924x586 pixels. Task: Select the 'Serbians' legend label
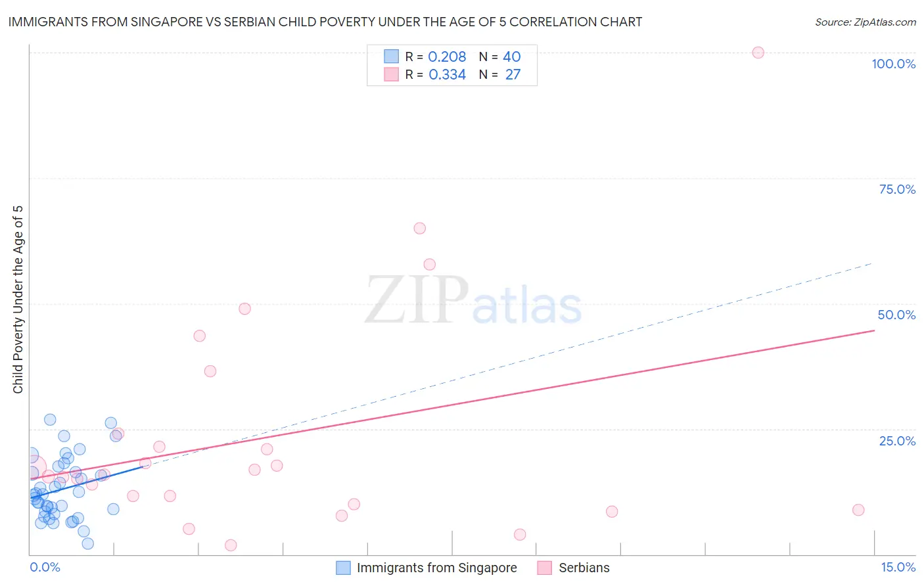tap(584, 568)
